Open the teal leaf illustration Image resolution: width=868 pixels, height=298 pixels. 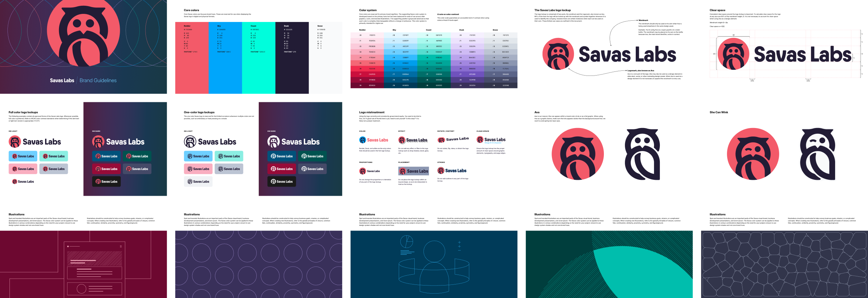point(609,264)
